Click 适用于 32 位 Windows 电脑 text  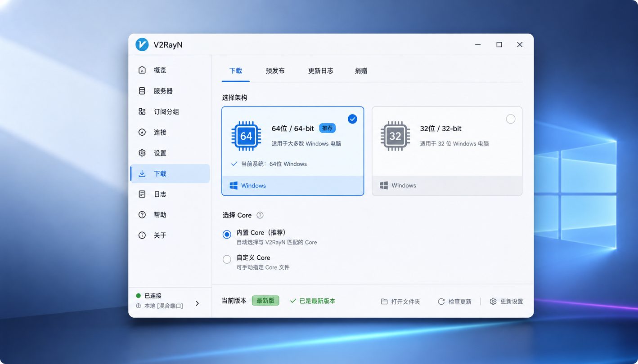click(454, 144)
